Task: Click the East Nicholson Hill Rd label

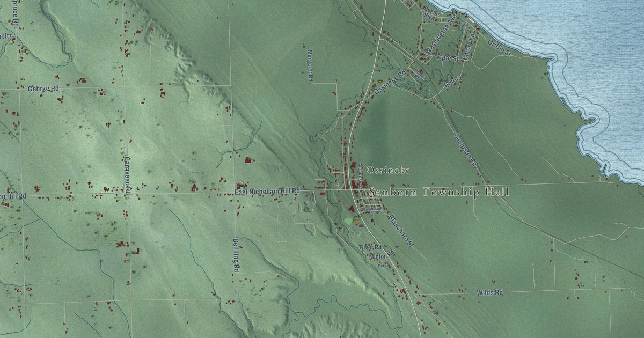Action: point(267,192)
